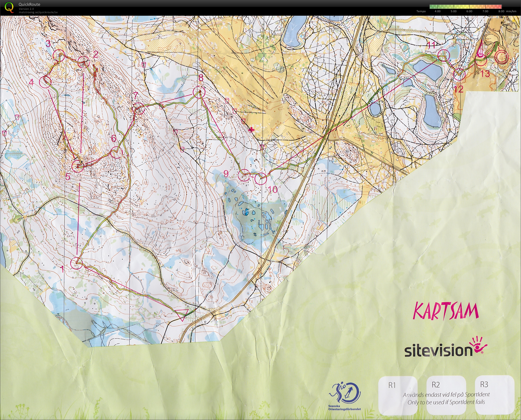Click the KARTSAM logo

point(446,311)
